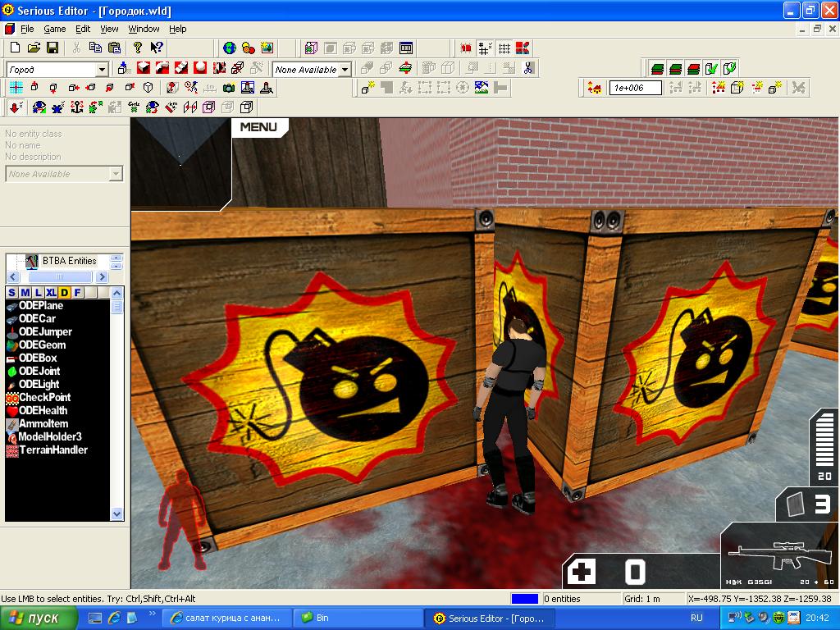This screenshot has height=630, width=840.
Task: Click the MENU button in the viewport
Action: 258,127
